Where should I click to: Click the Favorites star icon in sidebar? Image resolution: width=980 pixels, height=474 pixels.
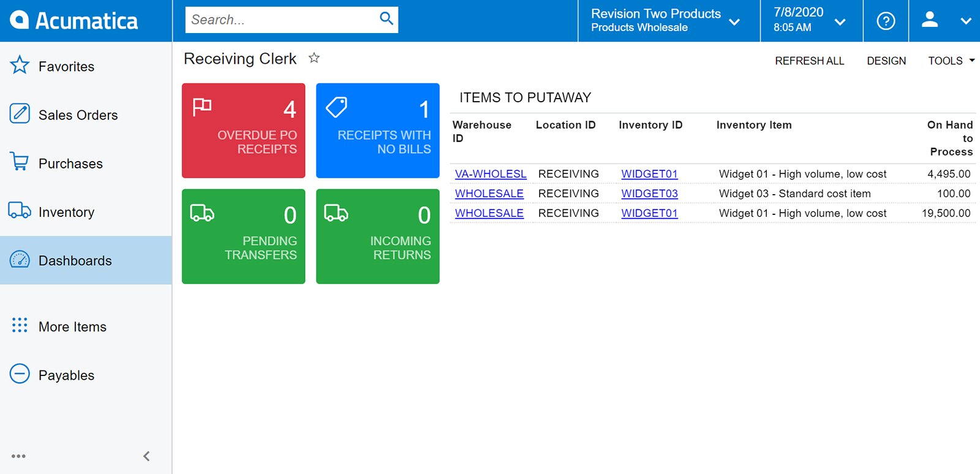[20, 65]
